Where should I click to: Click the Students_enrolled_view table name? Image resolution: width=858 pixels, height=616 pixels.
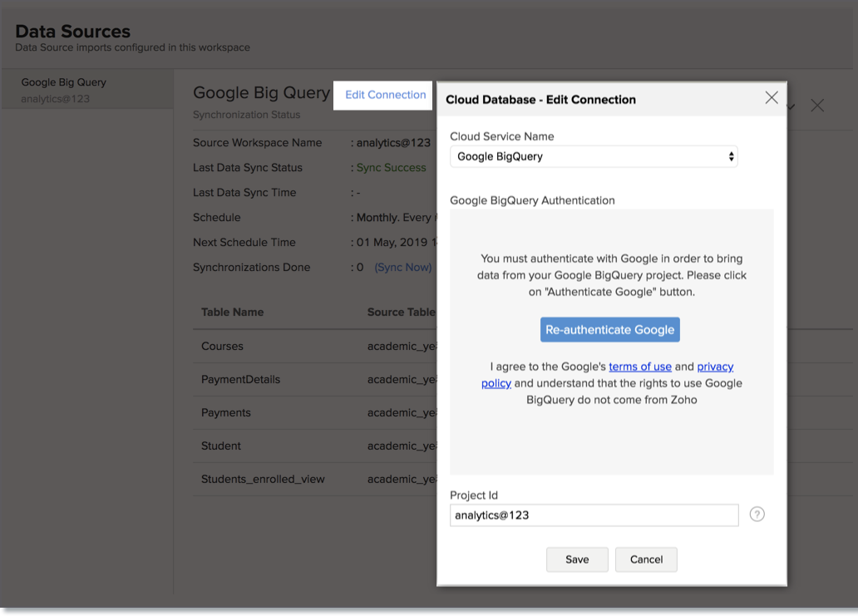(263, 479)
